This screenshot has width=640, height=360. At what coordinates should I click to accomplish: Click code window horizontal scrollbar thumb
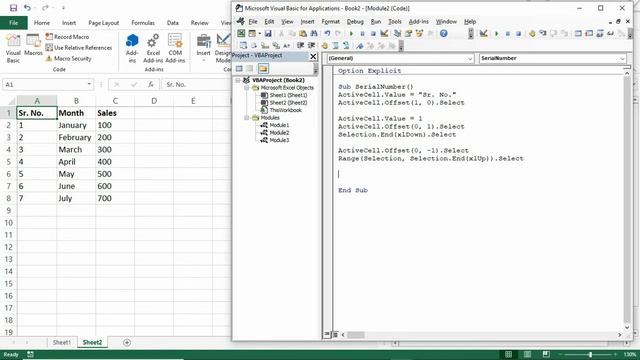click(356, 335)
